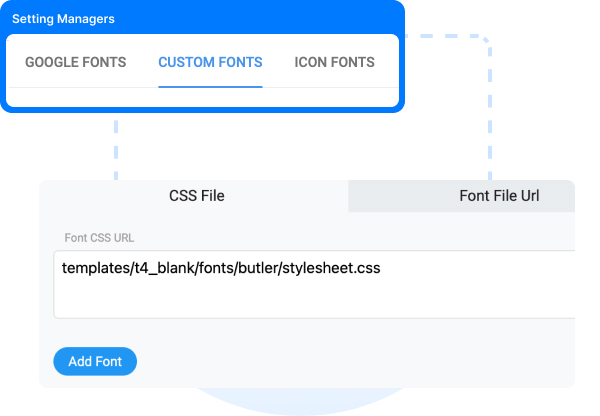This screenshot has width=600, height=416.
Task: Click the Add Font button
Action: point(95,361)
